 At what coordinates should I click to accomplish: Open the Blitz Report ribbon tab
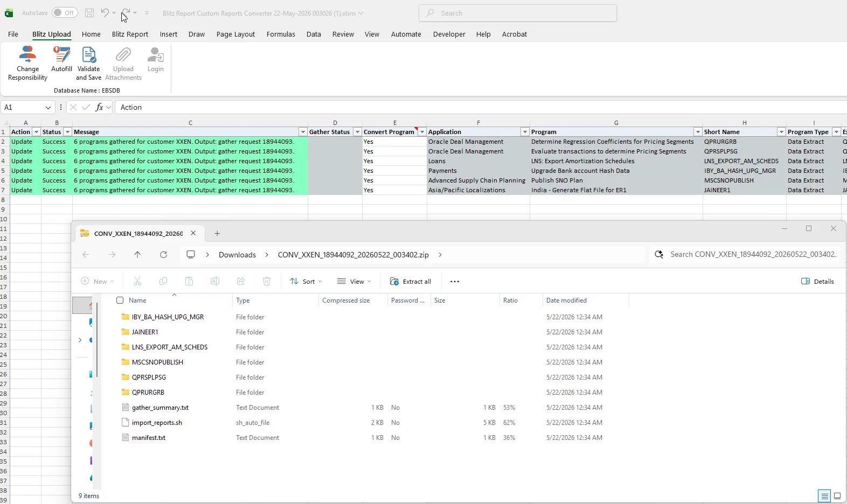pos(130,34)
